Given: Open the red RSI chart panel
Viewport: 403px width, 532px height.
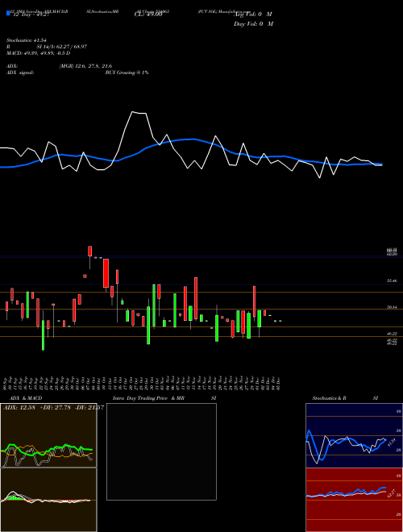Looking at the screenshot, I should pyautogui.click(x=354, y=500).
